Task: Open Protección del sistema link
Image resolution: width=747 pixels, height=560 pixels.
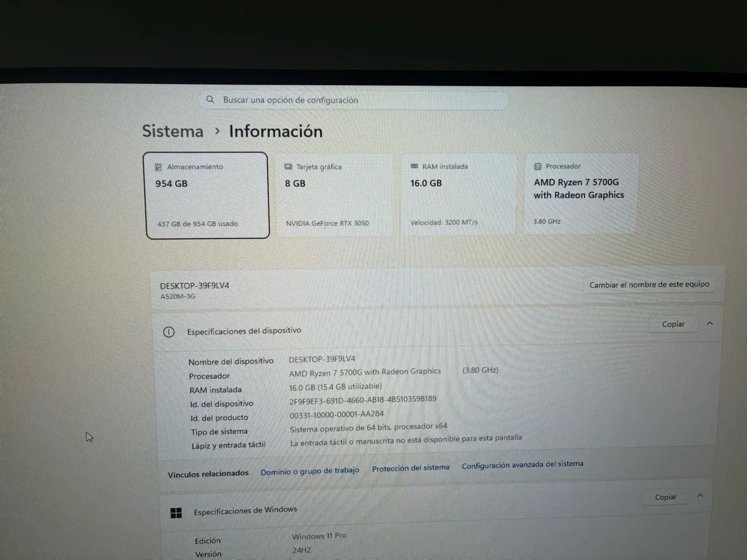Action: point(411,468)
